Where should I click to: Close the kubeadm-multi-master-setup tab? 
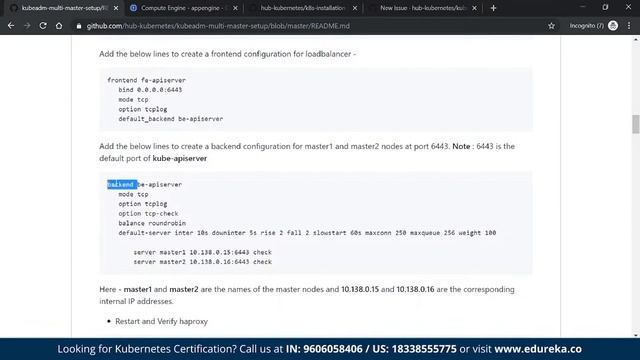click(116, 8)
